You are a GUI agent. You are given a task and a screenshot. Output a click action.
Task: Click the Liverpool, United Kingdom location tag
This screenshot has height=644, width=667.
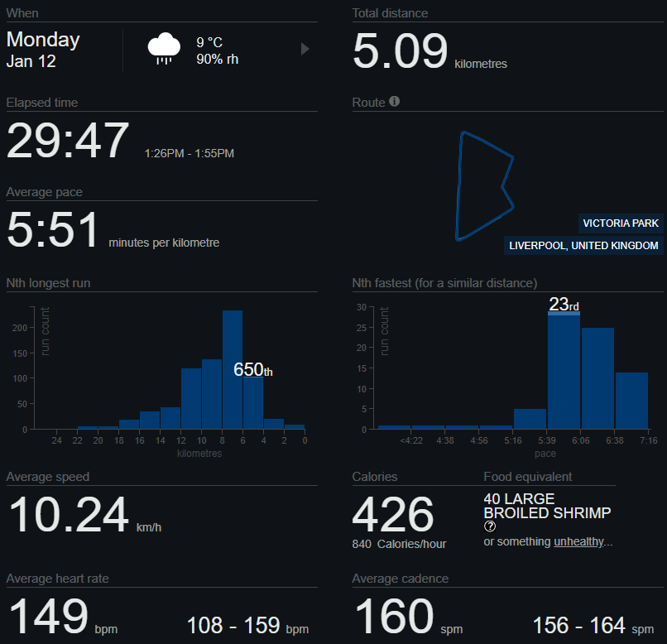click(584, 246)
